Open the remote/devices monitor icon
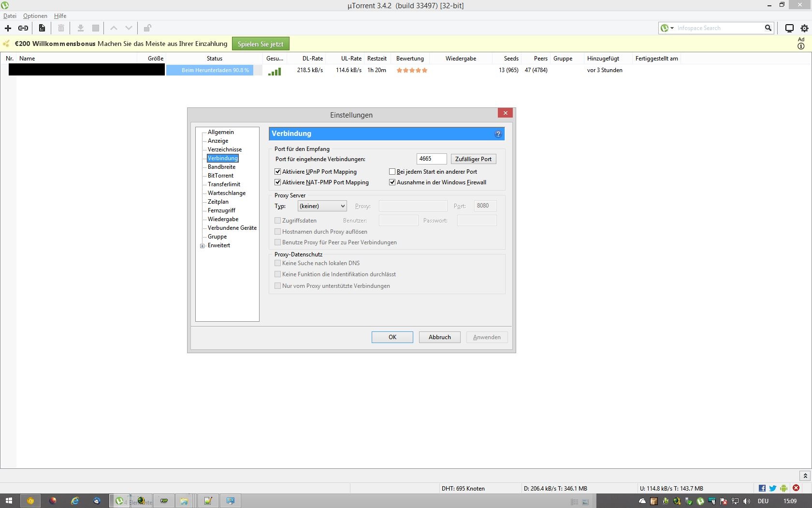Image resolution: width=812 pixels, height=508 pixels. [x=789, y=28]
